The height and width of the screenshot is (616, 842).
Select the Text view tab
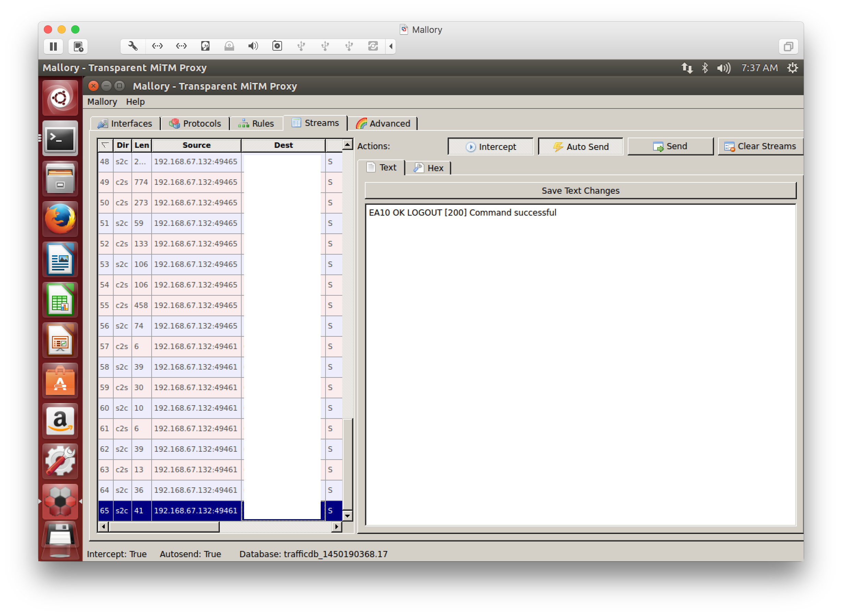[382, 167]
